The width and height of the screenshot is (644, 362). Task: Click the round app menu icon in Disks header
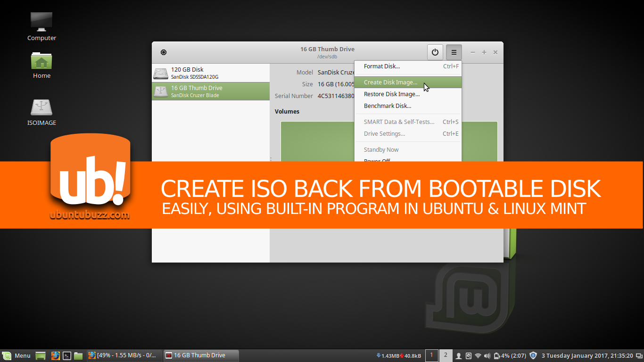pyautogui.click(x=164, y=52)
